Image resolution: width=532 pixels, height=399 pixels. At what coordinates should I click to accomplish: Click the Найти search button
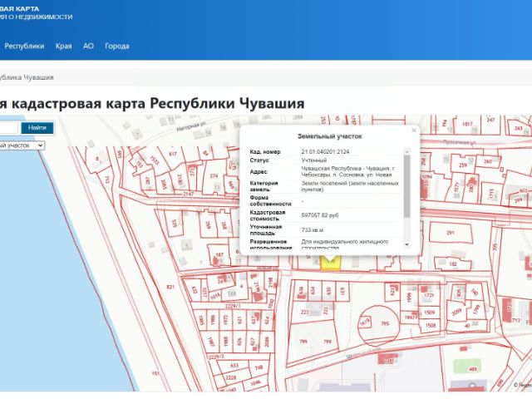37,128
